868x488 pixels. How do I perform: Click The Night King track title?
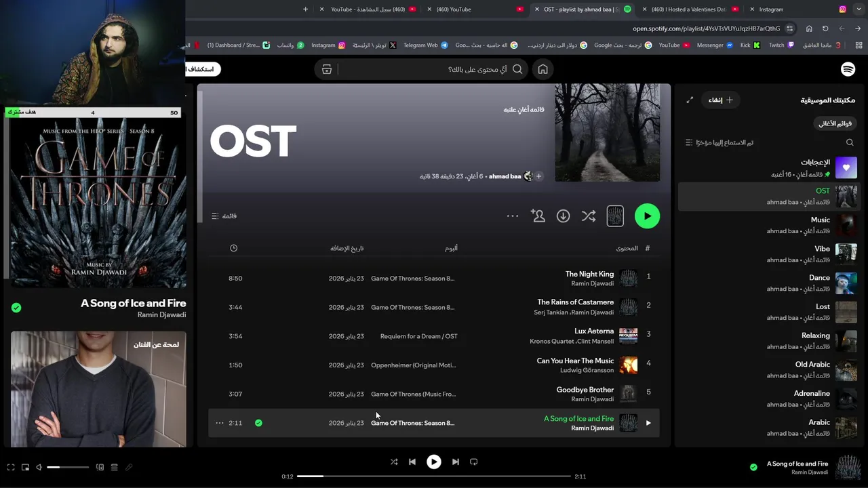click(589, 274)
